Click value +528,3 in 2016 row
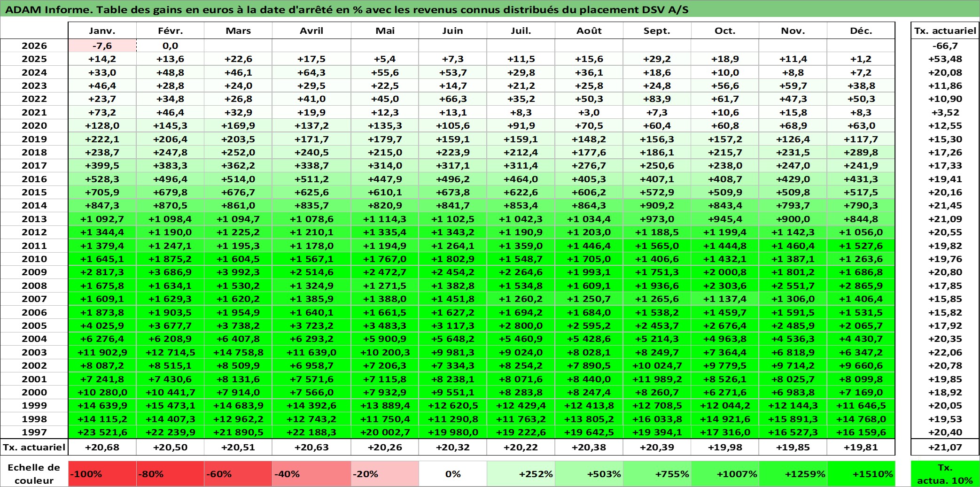Screen dimensions: 980x487 click(102, 179)
